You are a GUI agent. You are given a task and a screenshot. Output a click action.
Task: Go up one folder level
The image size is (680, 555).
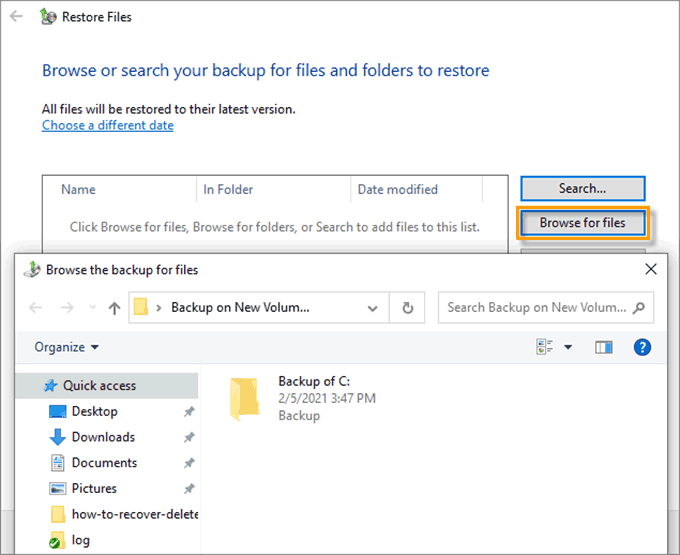pos(114,308)
